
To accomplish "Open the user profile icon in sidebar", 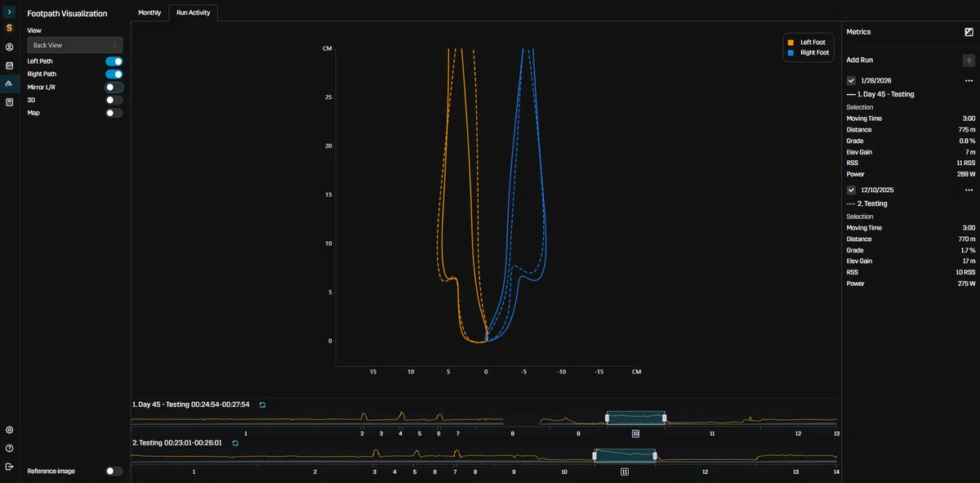I will [10, 47].
